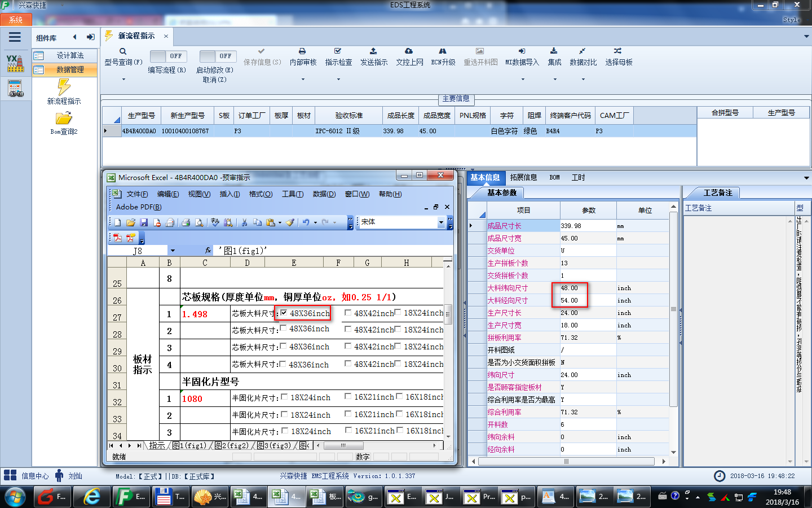Click 生产型号 column header in main grid
812x508 pixels.
click(x=141, y=115)
